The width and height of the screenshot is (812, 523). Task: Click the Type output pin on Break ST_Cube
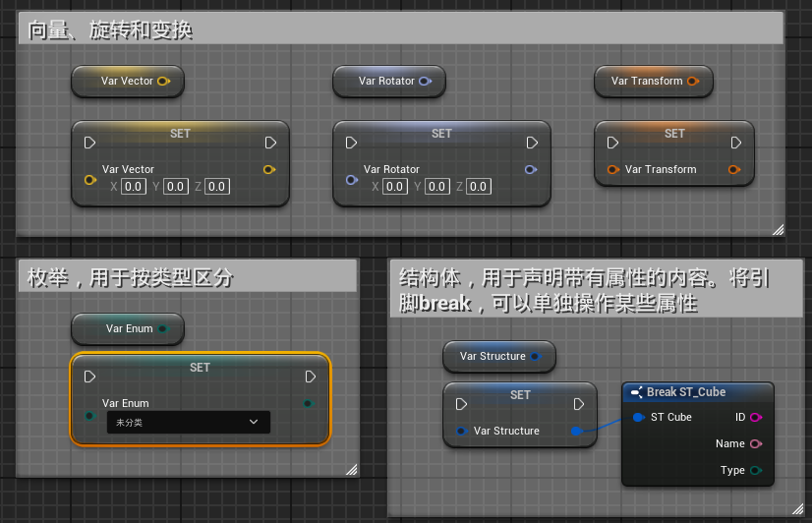[x=755, y=471]
